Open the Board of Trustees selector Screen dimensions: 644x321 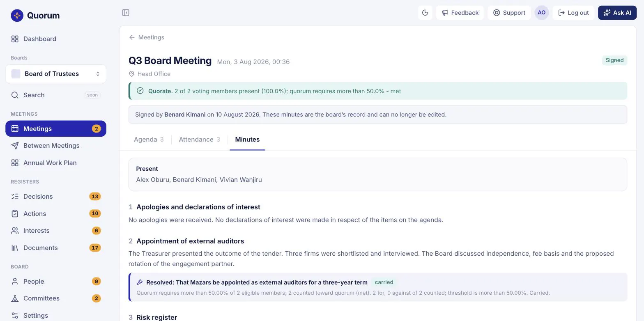click(56, 74)
